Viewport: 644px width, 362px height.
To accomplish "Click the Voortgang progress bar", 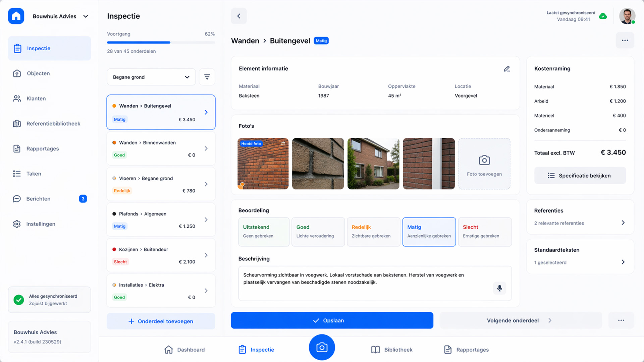I will tap(161, 43).
